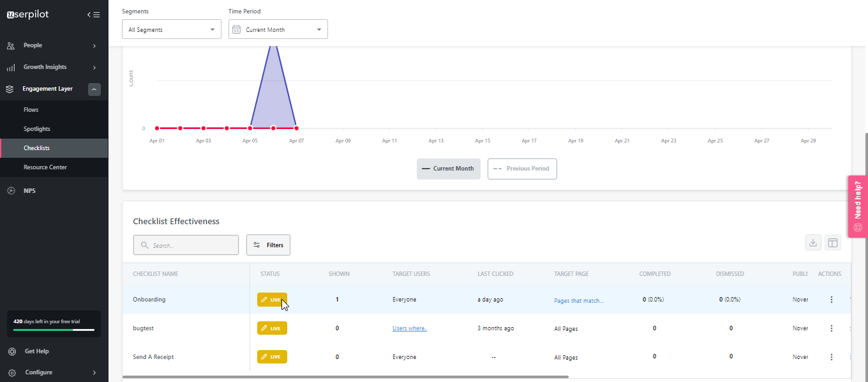The height and width of the screenshot is (382, 868).
Task: Open actions menu for Send A Receipt
Action: click(x=831, y=357)
